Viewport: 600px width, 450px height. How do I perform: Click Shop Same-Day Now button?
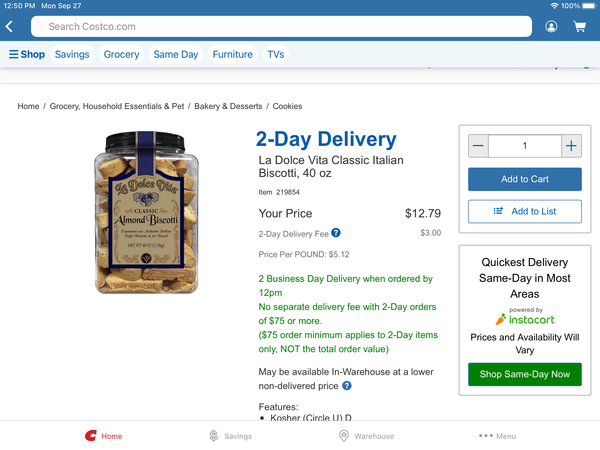coord(524,374)
